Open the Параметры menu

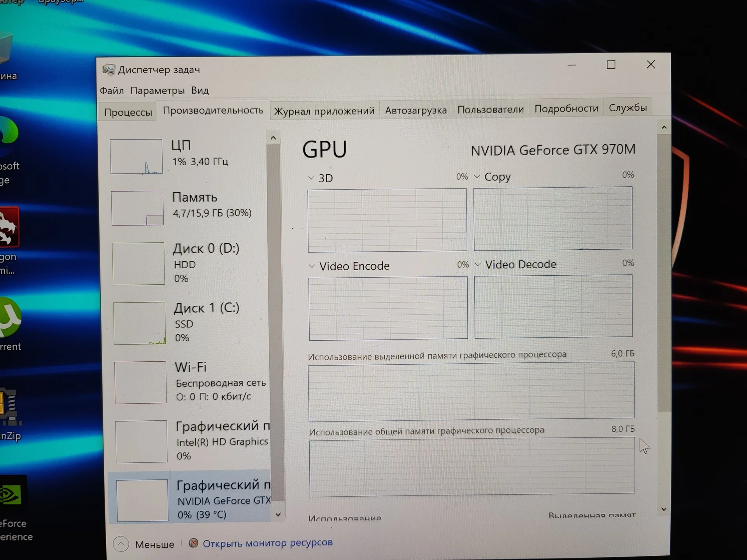click(158, 91)
